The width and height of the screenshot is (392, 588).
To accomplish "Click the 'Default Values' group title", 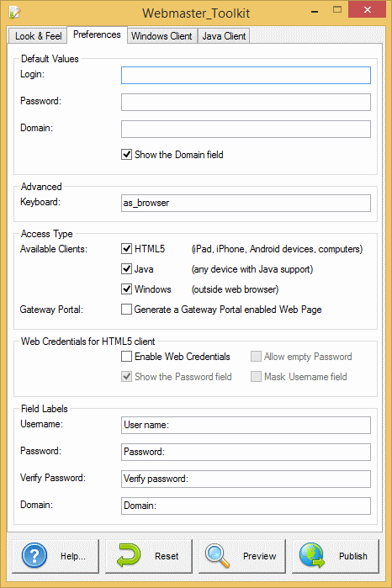I will (x=50, y=59).
